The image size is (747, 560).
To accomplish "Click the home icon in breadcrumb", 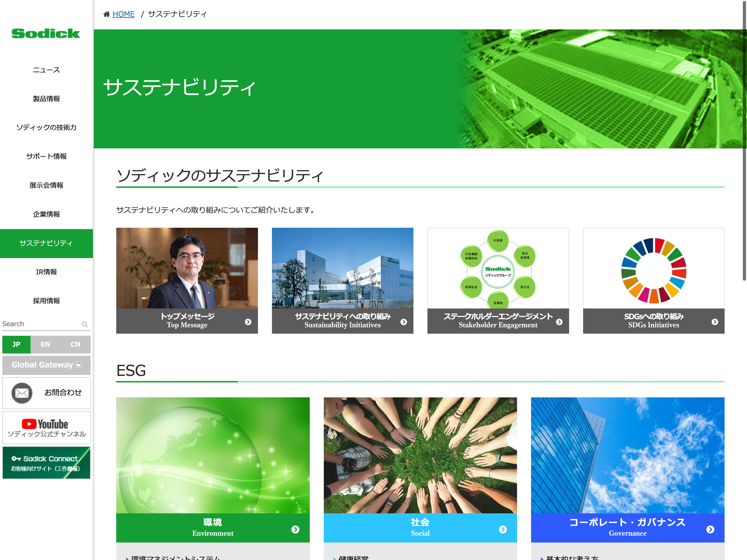I will coord(107,14).
